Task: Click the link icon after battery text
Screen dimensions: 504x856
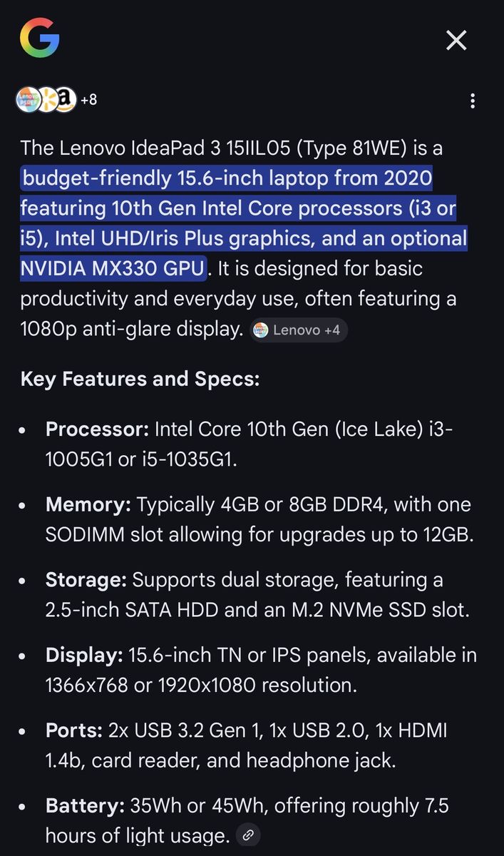Action: pyautogui.click(x=247, y=835)
